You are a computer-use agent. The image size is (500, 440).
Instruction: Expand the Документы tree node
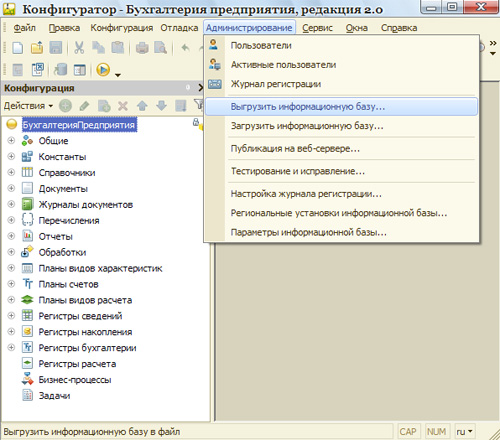click(11, 188)
